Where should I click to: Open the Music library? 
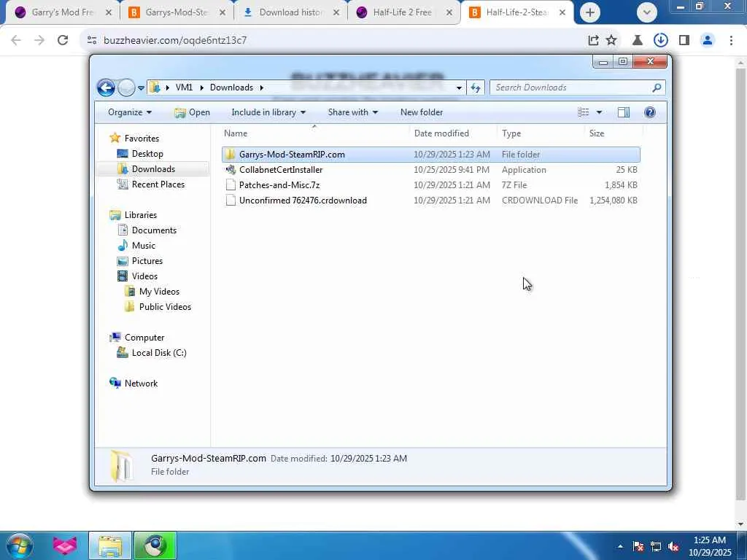(x=144, y=246)
